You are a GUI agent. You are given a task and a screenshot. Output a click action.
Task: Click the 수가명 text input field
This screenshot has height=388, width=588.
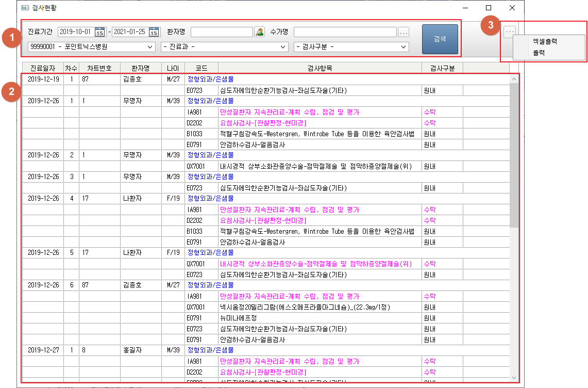click(x=345, y=32)
